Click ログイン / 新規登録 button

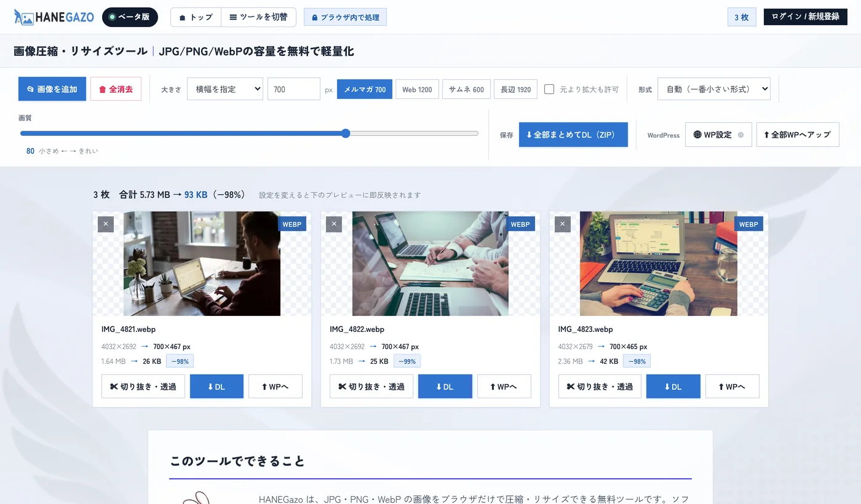805,17
